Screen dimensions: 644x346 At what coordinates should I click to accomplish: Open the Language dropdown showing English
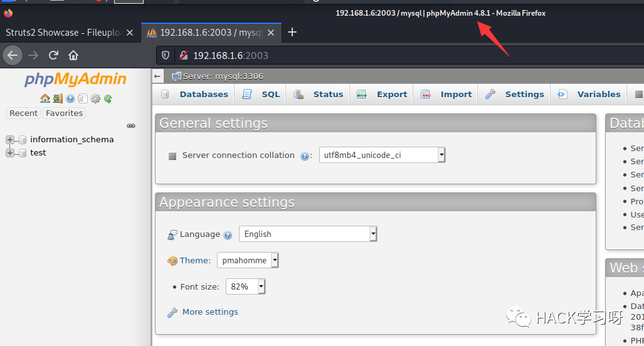308,234
